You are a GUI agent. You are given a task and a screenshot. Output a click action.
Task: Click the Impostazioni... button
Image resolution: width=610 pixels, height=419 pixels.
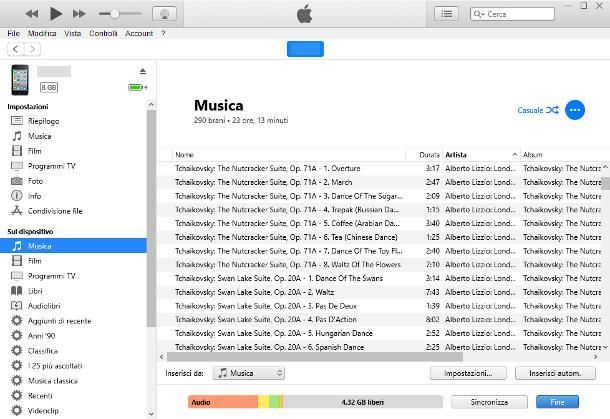point(468,373)
